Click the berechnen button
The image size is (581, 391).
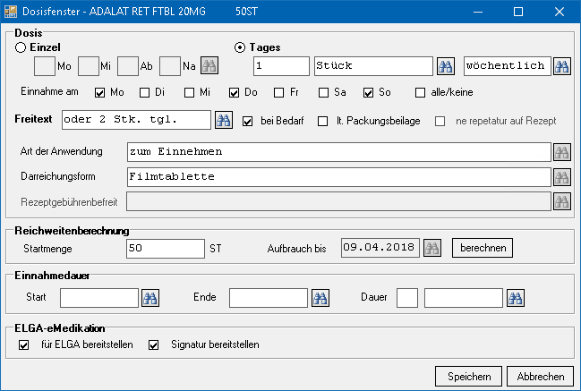pyautogui.click(x=482, y=248)
